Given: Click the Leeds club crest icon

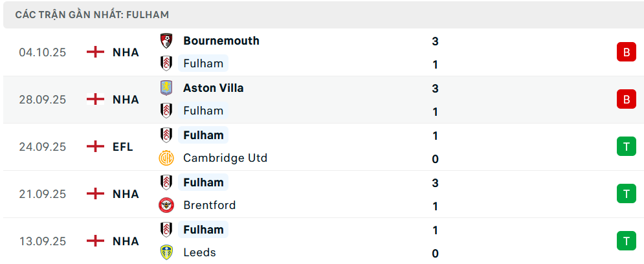Looking at the screenshot, I should pyautogui.click(x=166, y=252).
